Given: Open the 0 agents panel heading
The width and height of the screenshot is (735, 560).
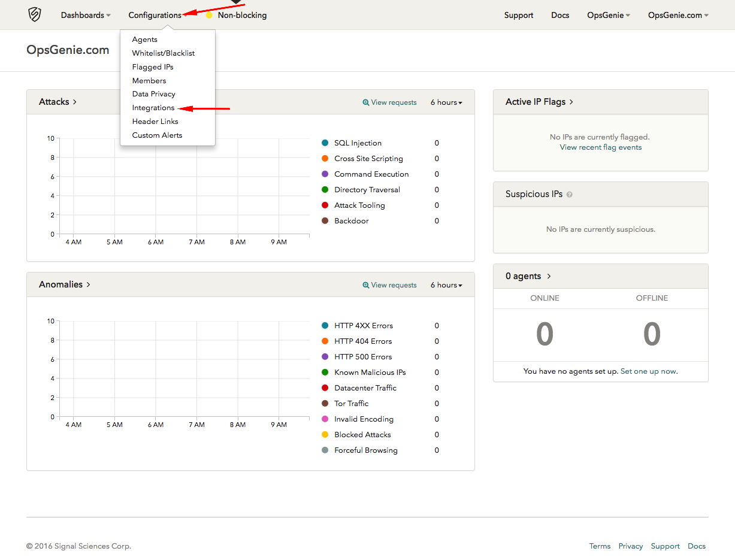Looking at the screenshot, I should click(528, 276).
